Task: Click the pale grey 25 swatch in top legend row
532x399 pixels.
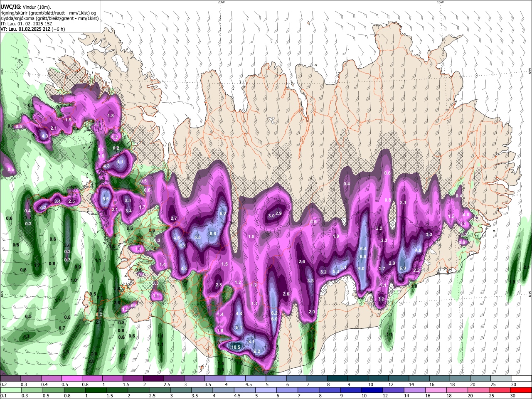Action: coord(501,378)
